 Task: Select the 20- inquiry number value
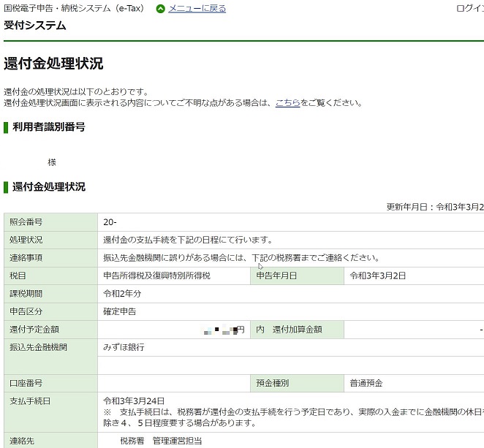tap(110, 222)
